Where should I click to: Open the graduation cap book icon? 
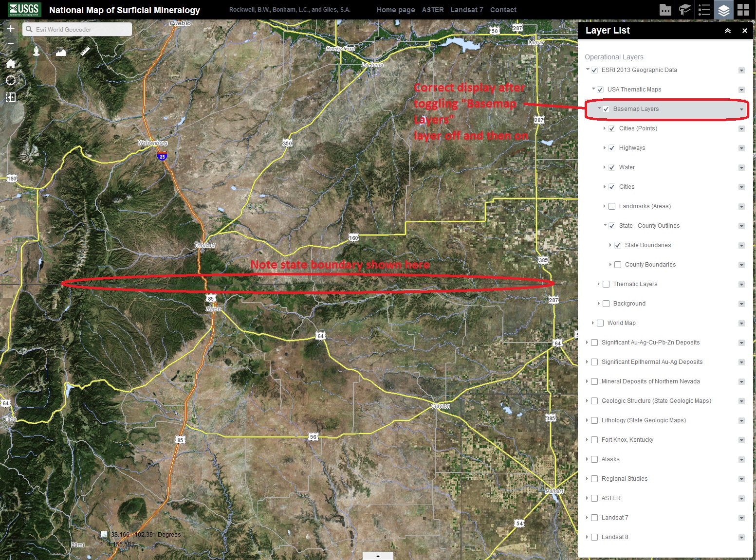685,10
